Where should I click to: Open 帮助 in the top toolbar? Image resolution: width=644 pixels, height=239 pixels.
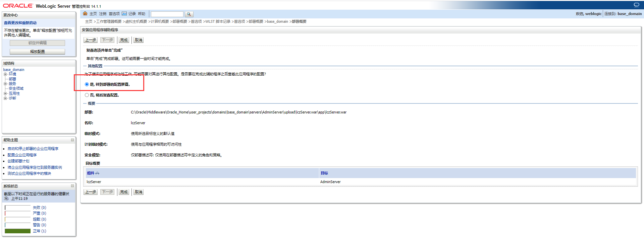[142, 14]
